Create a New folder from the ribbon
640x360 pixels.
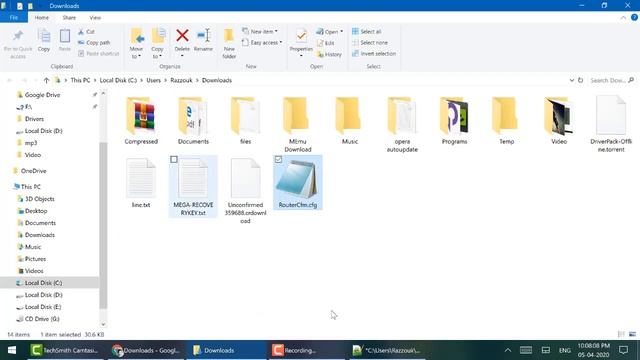pyautogui.click(x=229, y=44)
